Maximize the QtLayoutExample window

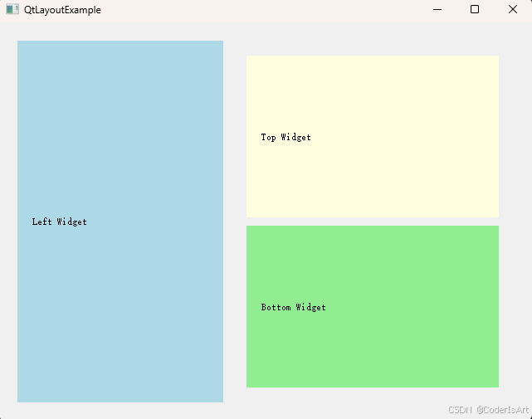[475, 9]
